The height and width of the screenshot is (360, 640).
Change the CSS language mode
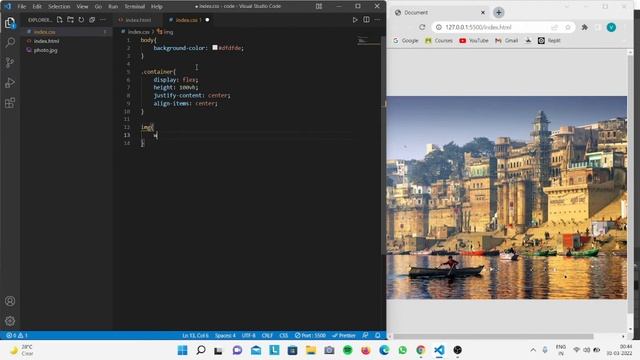(x=284, y=335)
